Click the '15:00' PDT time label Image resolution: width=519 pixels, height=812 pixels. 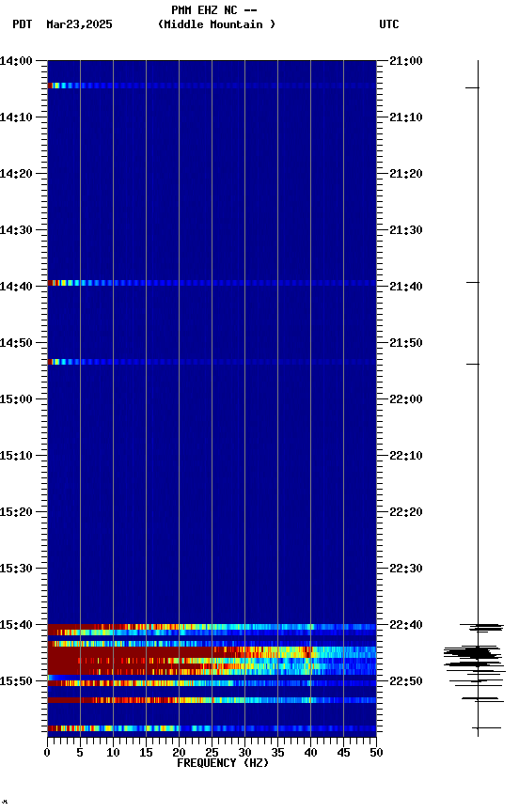tap(16, 399)
